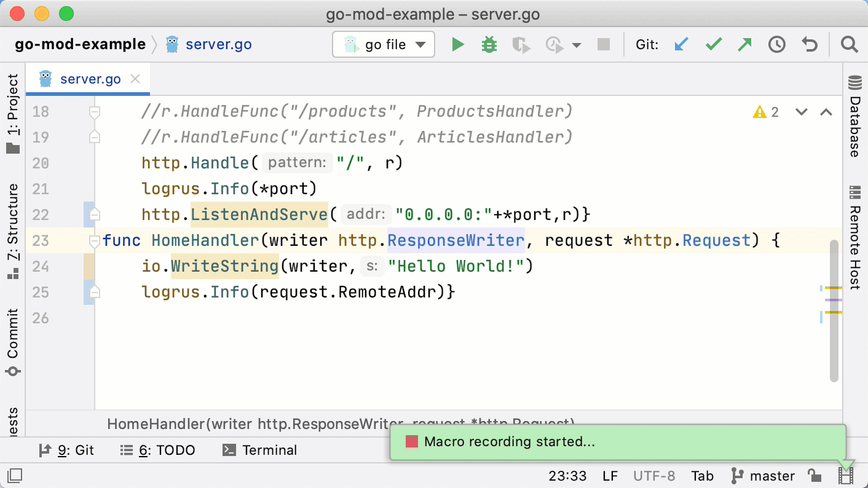Show Git history clock icon
The height and width of the screenshot is (488, 868).
pyautogui.click(x=777, y=45)
